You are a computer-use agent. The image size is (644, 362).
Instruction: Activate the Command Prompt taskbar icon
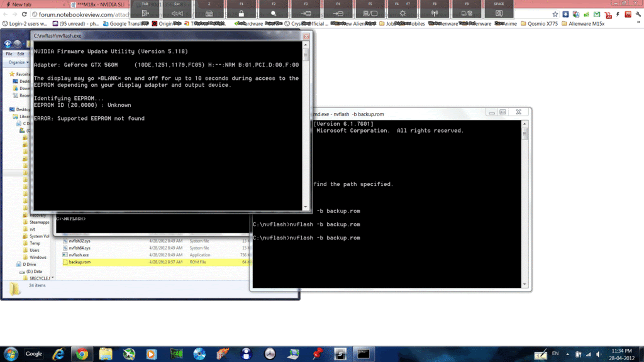pos(363,354)
